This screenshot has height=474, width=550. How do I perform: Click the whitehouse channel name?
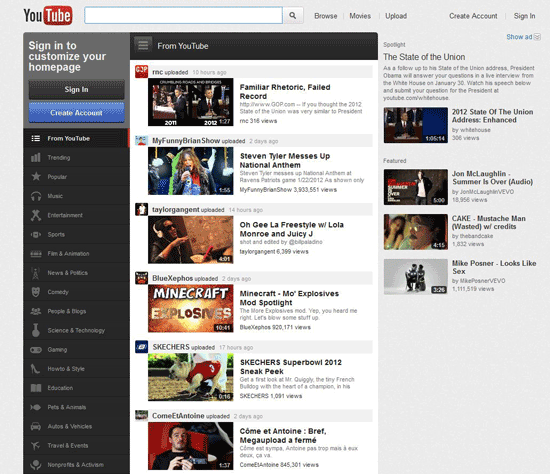click(x=475, y=130)
